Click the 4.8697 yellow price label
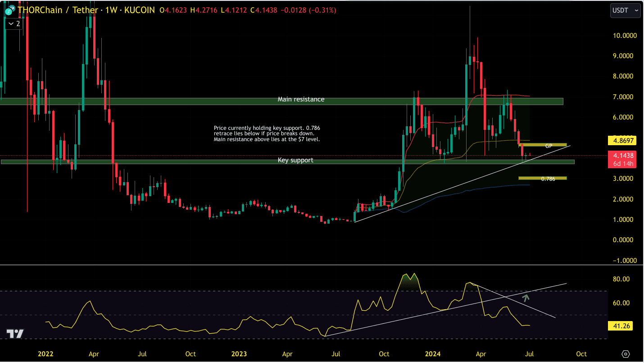Screen dimensions: 644x363 (622, 140)
